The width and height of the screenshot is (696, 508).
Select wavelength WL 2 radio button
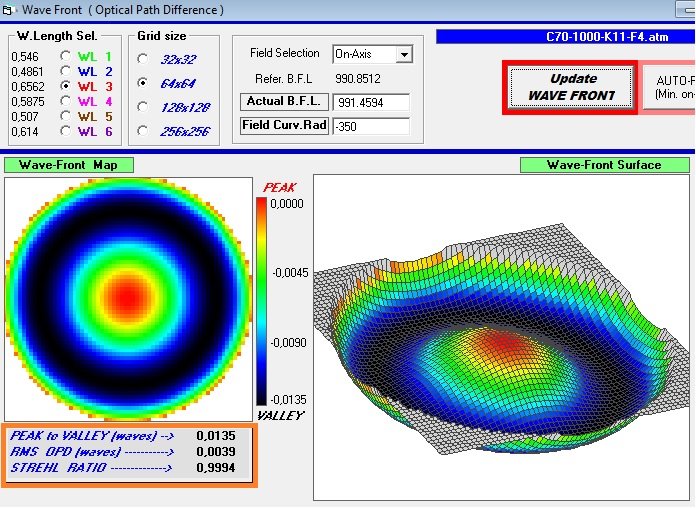pos(65,71)
